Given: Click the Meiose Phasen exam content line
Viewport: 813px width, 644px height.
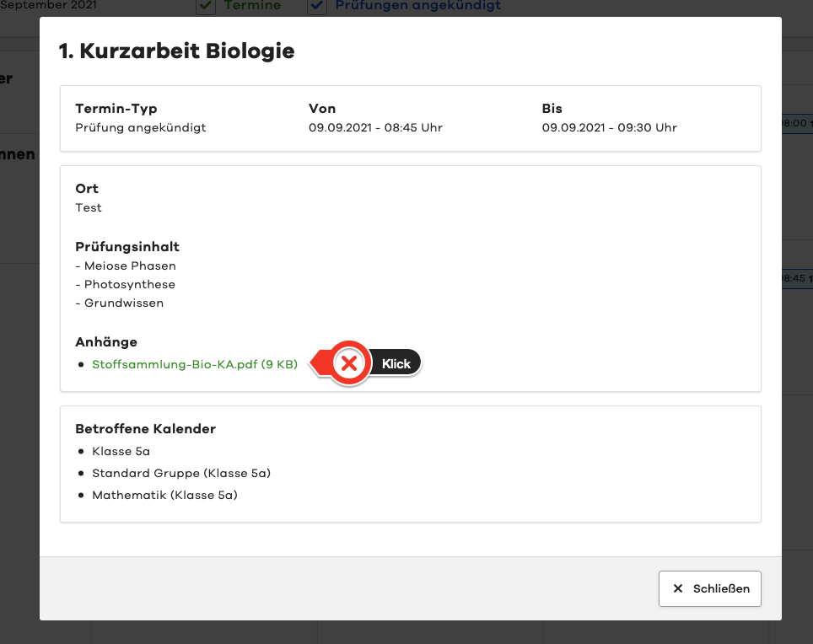Looking at the screenshot, I should 125,266.
